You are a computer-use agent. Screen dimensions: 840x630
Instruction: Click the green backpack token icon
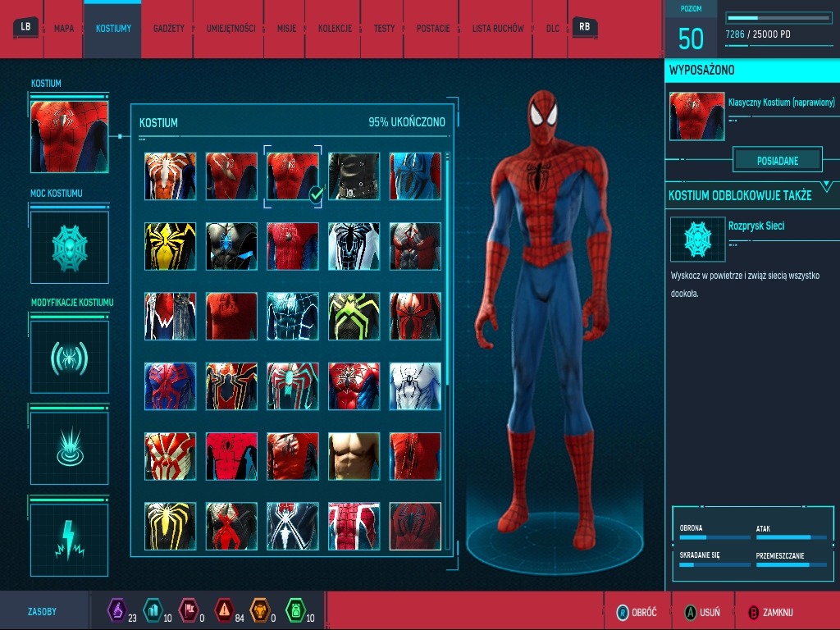click(294, 610)
